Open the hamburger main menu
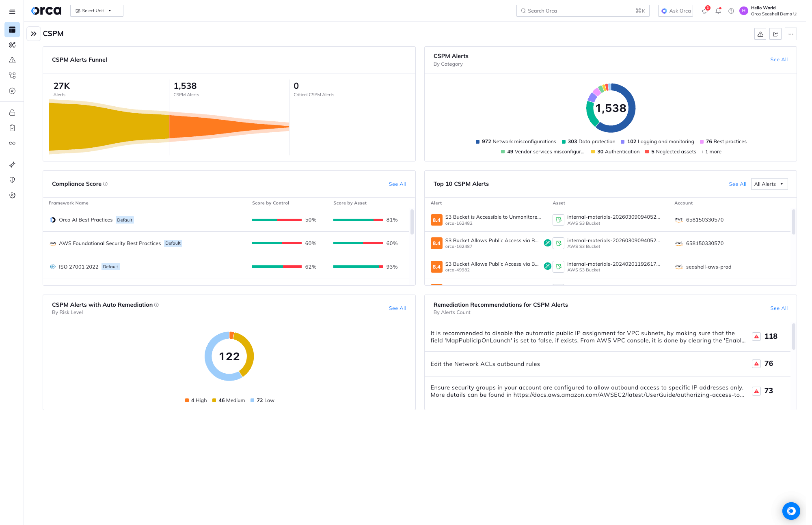 (x=12, y=12)
